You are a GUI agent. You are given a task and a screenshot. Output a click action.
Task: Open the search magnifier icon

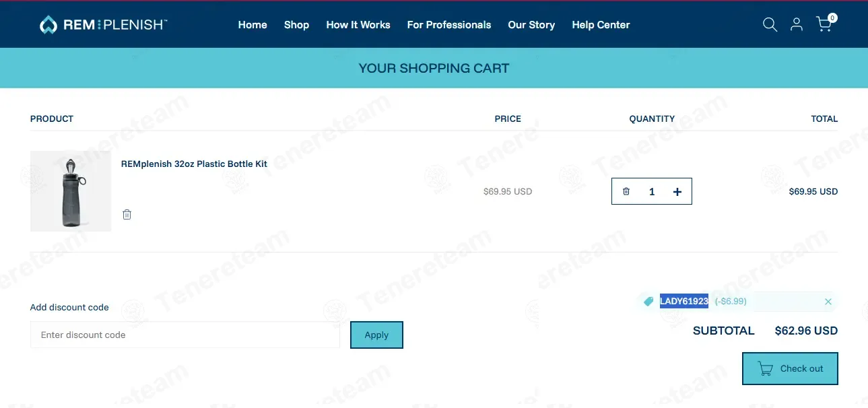(770, 25)
